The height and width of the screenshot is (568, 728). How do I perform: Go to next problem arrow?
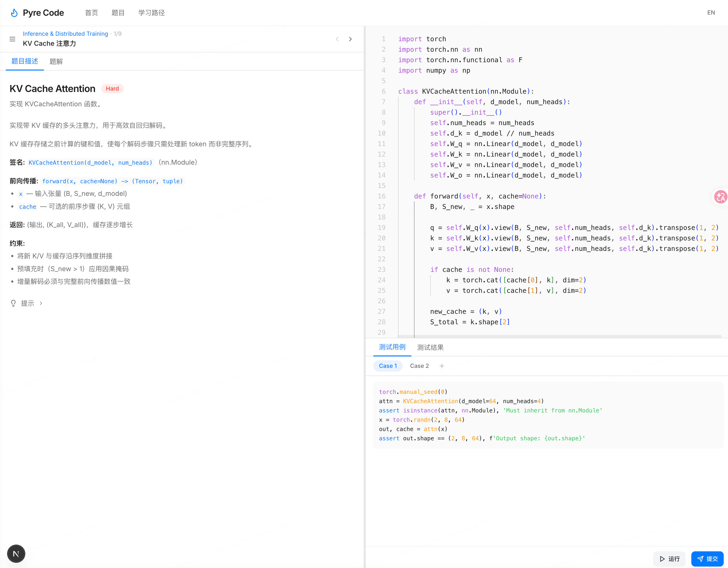(350, 39)
